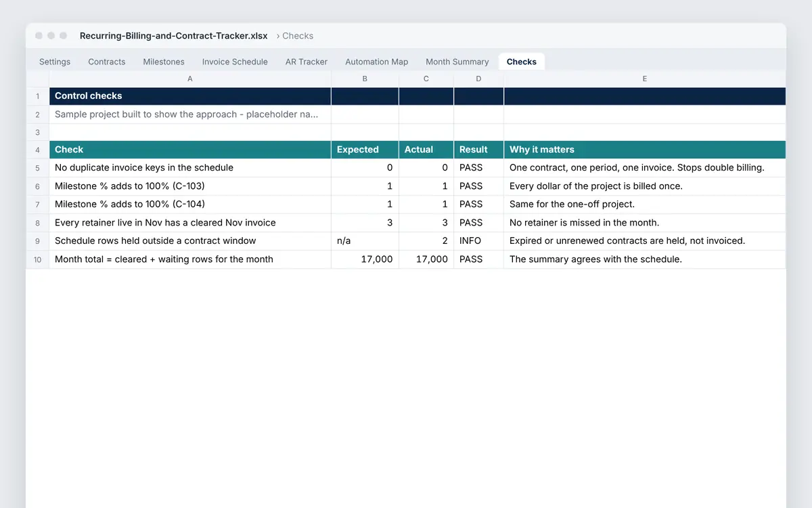Click the 'Check' column heading cell
The image size is (812, 508).
click(x=190, y=150)
